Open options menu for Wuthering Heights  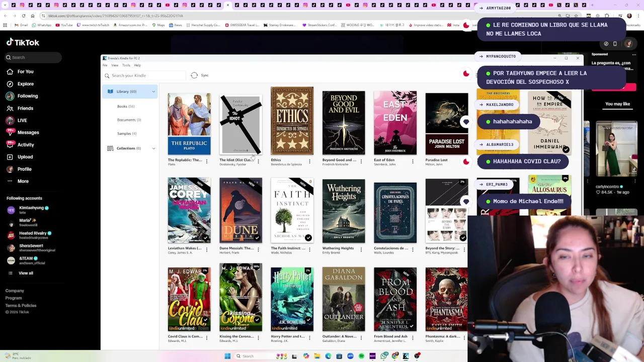tap(361, 249)
